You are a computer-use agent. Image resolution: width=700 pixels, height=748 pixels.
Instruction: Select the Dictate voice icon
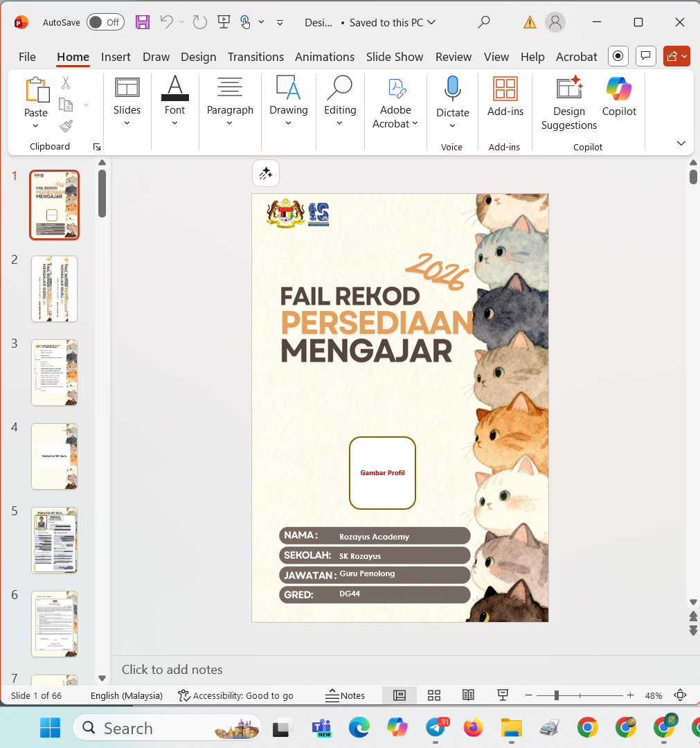(x=452, y=88)
